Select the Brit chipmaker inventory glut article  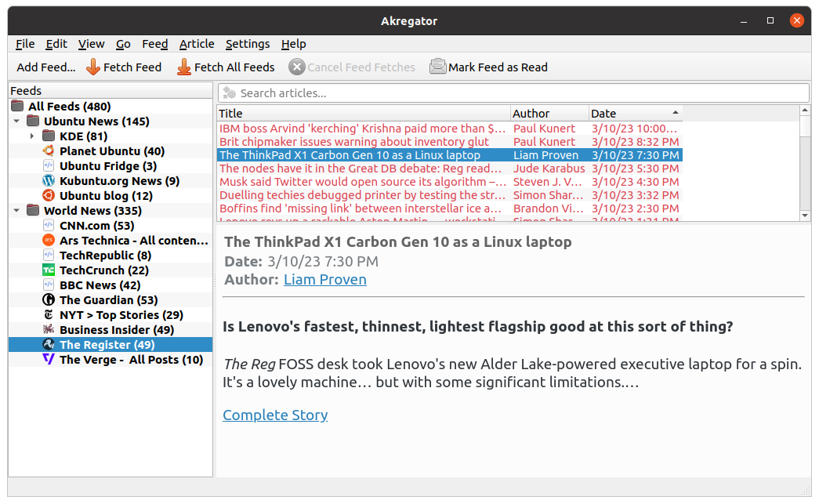point(450,142)
